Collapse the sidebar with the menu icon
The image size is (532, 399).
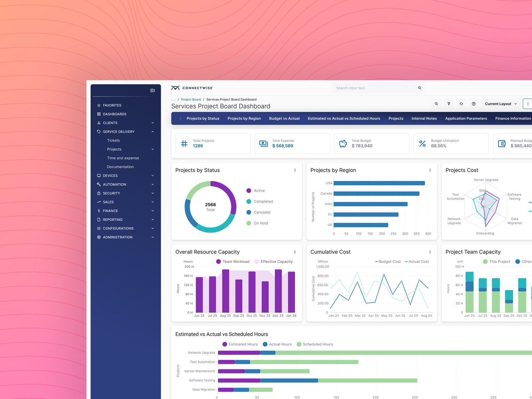[153, 90]
